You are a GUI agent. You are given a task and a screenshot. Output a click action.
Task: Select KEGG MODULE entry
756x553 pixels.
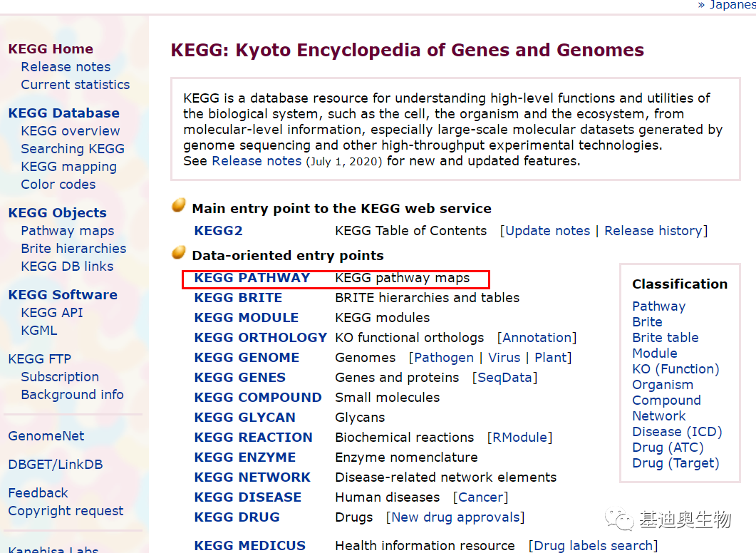247,318
